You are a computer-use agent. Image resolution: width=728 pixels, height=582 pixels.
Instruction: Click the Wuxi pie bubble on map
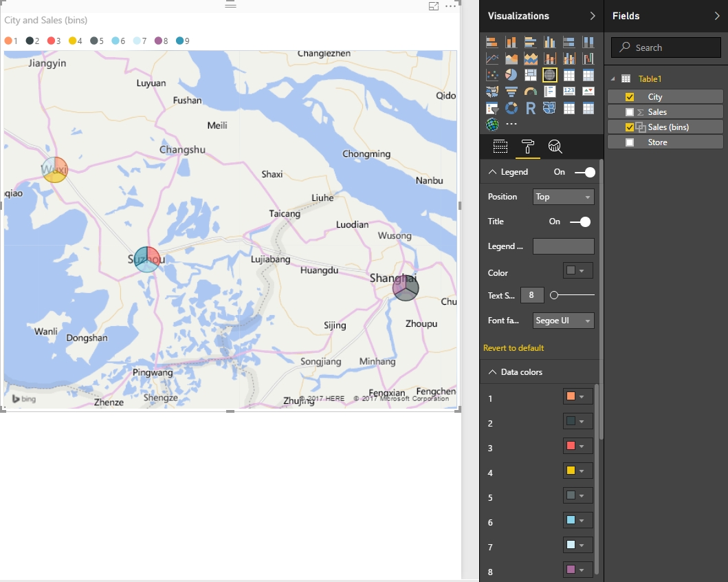pos(55,169)
